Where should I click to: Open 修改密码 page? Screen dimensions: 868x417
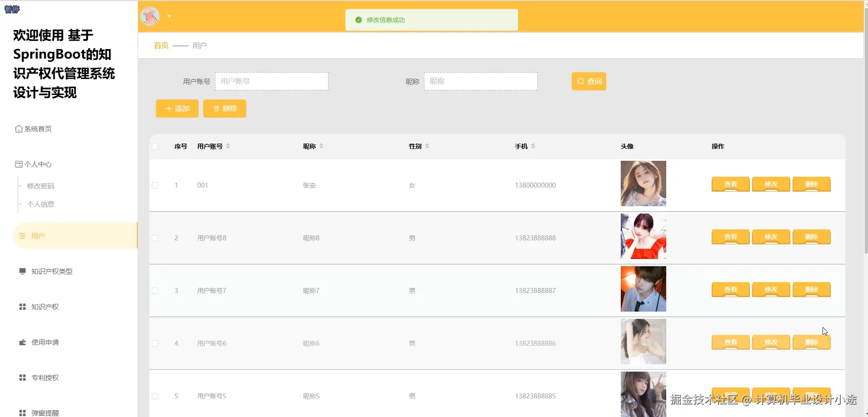[x=41, y=186]
